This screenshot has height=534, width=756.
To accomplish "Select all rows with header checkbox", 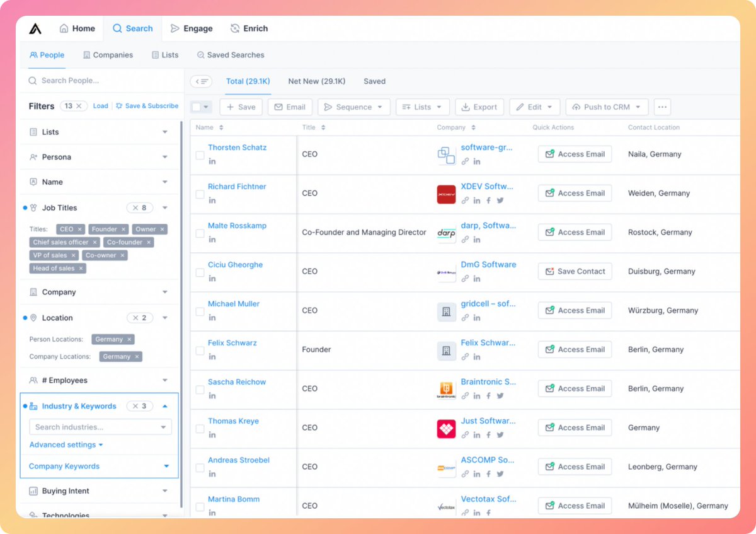I will tap(197, 107).
